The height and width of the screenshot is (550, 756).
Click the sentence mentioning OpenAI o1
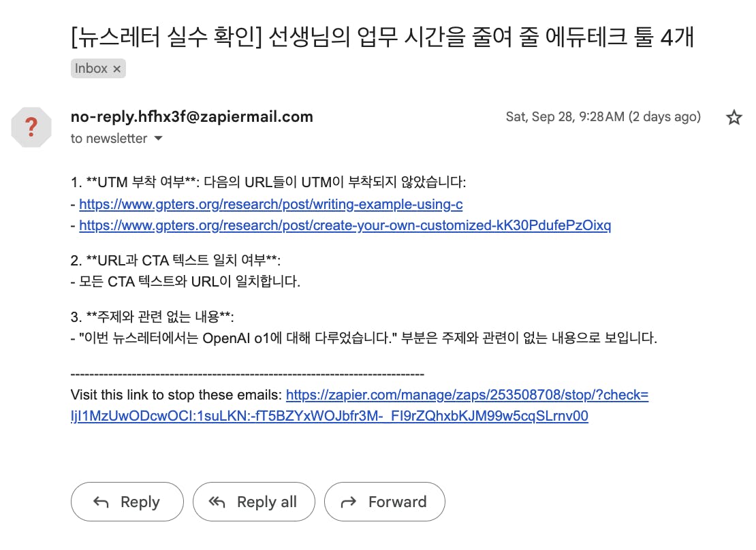click(364, 338)
